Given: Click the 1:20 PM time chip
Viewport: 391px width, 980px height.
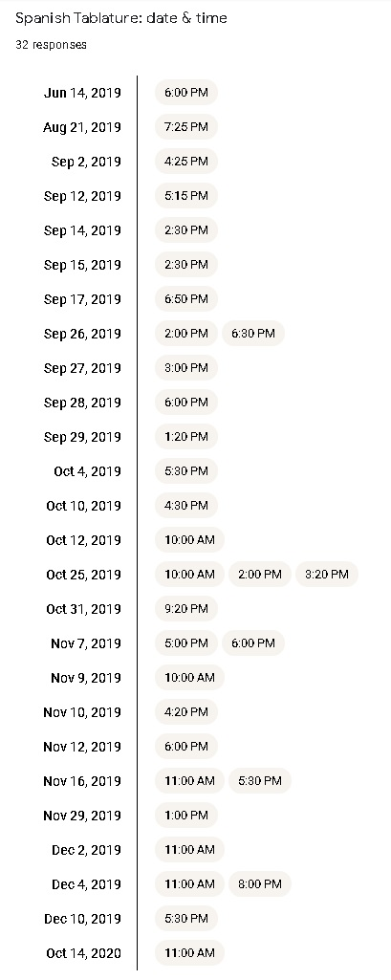Looking at the screenshot, I should 186,436.
